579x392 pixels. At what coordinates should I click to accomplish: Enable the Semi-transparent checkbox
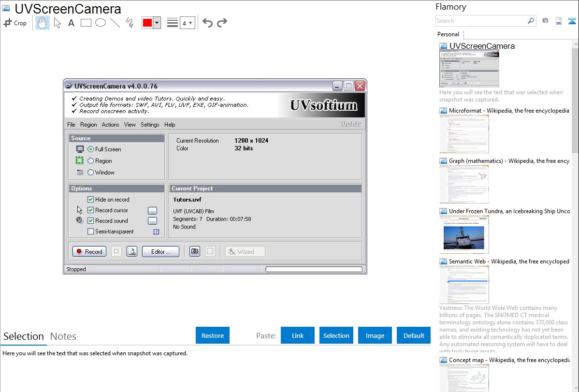pyautogui.click(x=90, y=232)
